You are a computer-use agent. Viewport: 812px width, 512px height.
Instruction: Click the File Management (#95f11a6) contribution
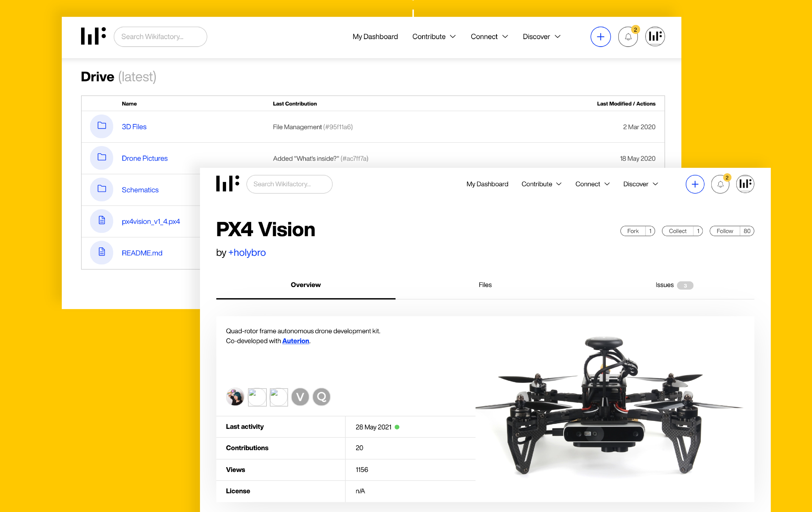(313, 127)
